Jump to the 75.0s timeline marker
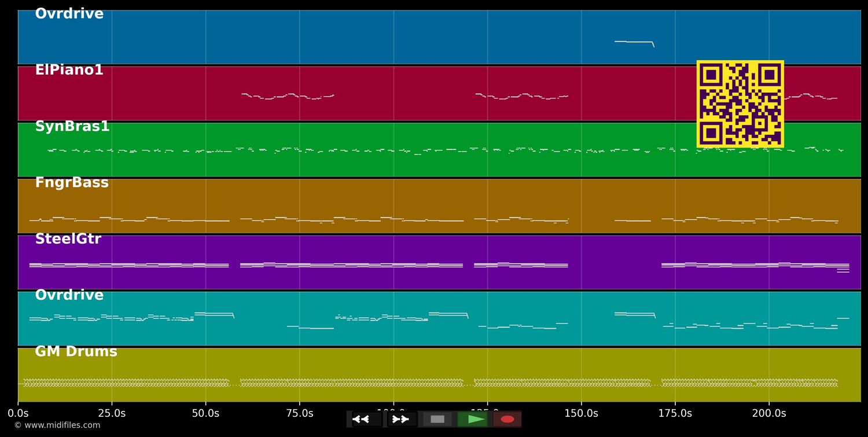868x437 pixels. [300, 413]
